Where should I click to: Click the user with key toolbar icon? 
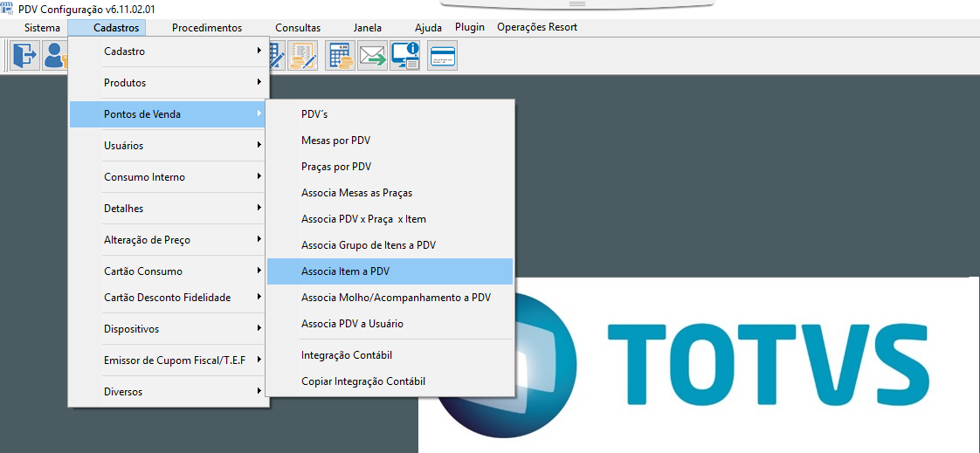point(55,56)
